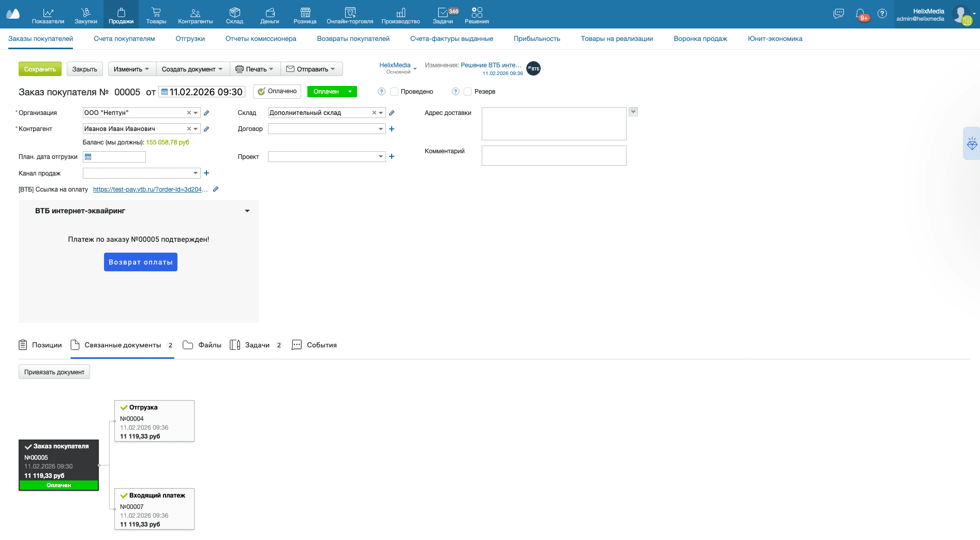The width and height of the screenshot is (980, 540).
Task: Collapse the ВТБ интернет-эквайринг panel
Action: pyautogui.click(x=247, y=211)
